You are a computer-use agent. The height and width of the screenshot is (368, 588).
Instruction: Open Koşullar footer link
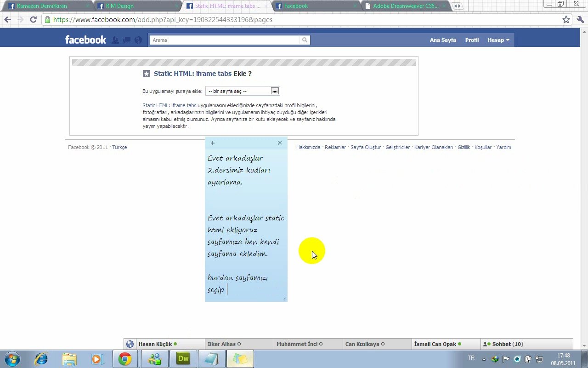483,147
